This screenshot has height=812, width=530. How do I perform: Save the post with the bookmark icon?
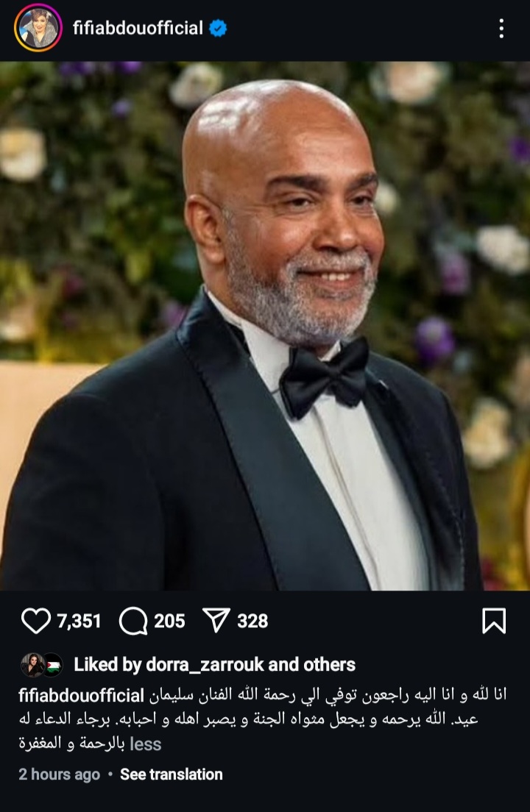(x=494, y=621)
